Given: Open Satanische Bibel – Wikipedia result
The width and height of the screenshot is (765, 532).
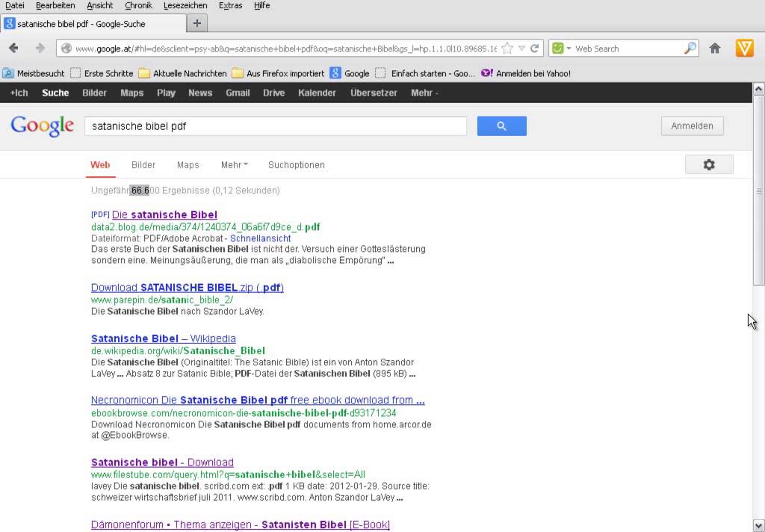Looking at the screenshot, I should click(x=164, y=338).
